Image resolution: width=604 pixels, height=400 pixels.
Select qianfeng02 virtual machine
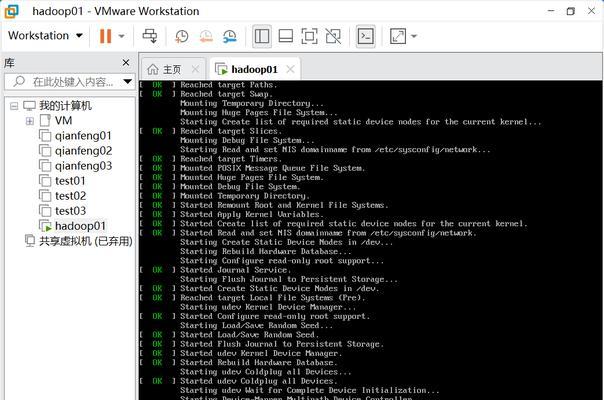(83, 151)
